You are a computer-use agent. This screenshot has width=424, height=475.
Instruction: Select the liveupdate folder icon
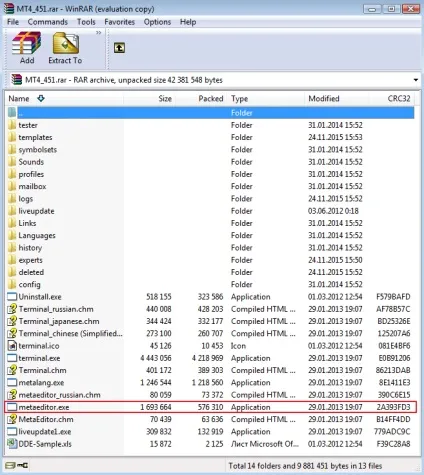pos(12,211)
